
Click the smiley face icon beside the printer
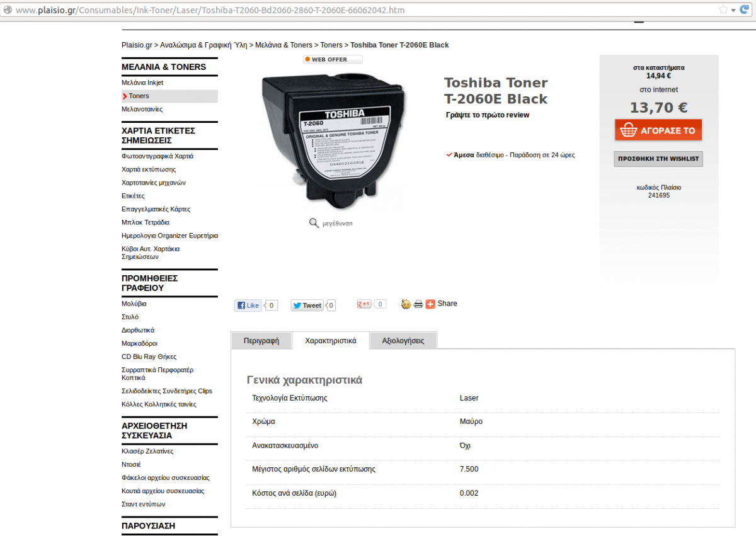[x=406, y=304]
